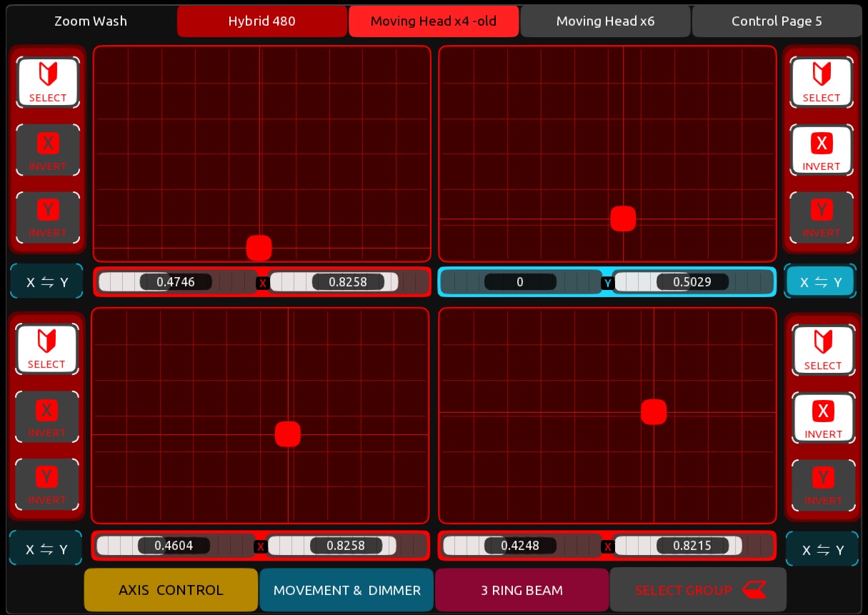This screenshot has height=615, width=868.
Task: Toggle X⇋Y swap beside the 0.4604 slider
Action: [46, 549]
